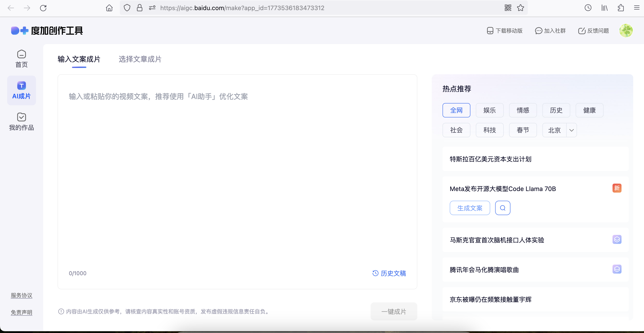Open 下载移动版 download link

(x=505, y=31)
